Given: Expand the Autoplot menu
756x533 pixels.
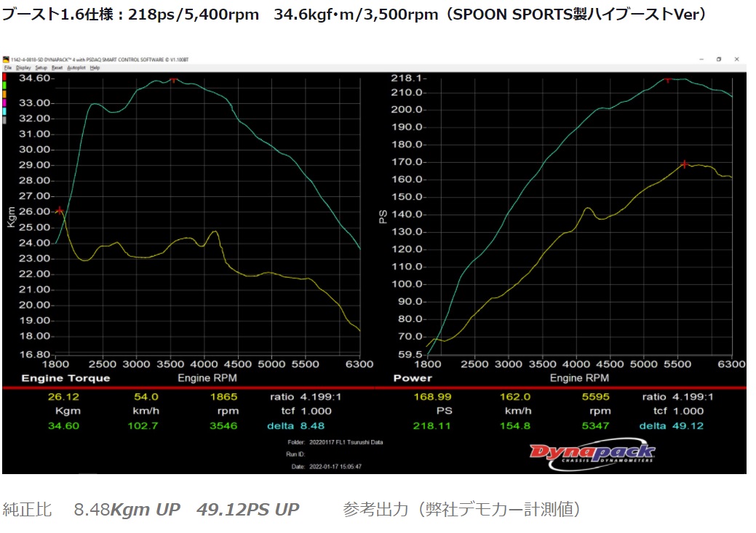Looking at the screenshot, I should pyautogui.click(x=76, y=68).
